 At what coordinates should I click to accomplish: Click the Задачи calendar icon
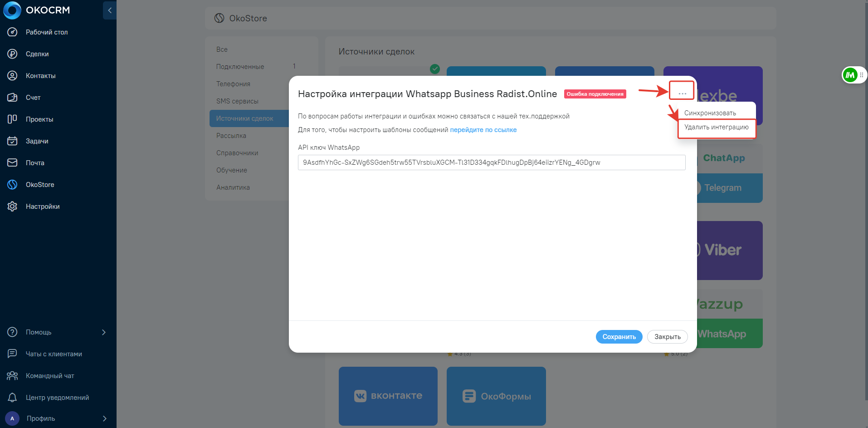[x=12, y=141]
